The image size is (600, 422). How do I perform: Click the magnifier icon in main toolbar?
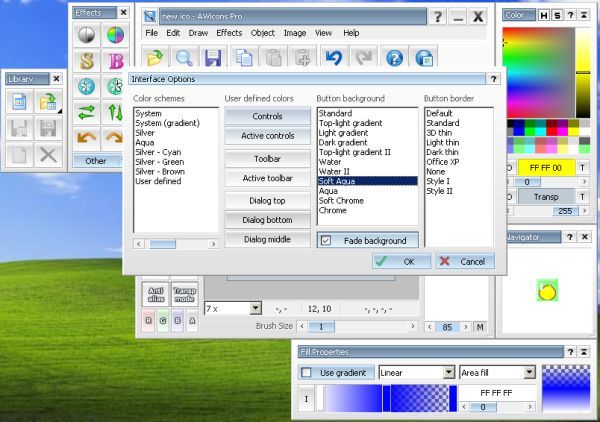[x=184, y=58]
